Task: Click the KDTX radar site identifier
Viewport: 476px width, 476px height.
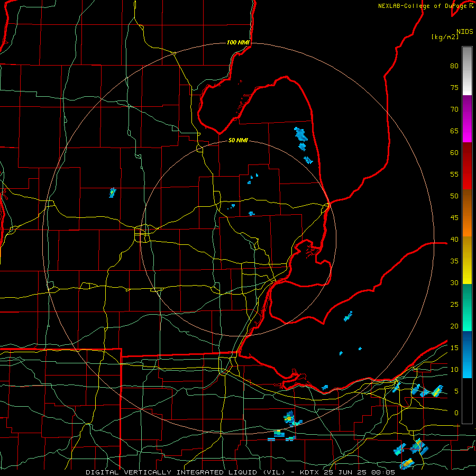Action: [x=310, y=472]
